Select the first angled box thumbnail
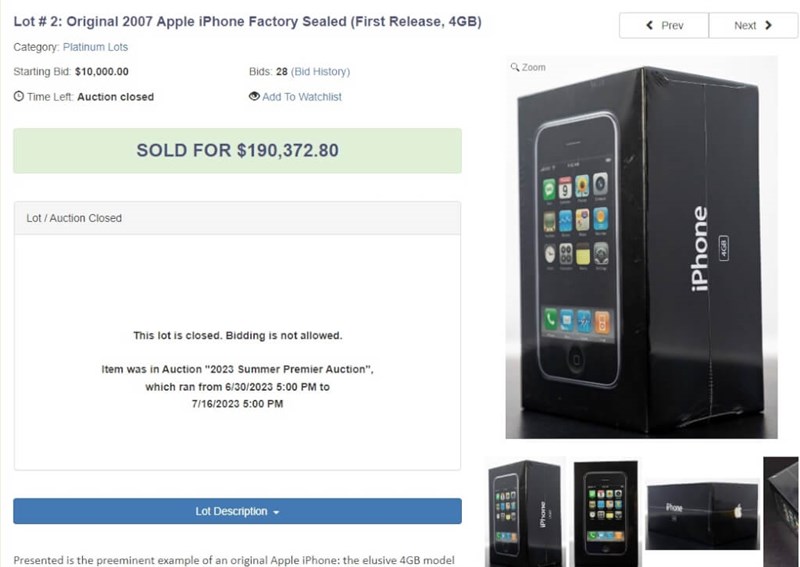This screenshot has height=567, width=800. tap(525, 508)
